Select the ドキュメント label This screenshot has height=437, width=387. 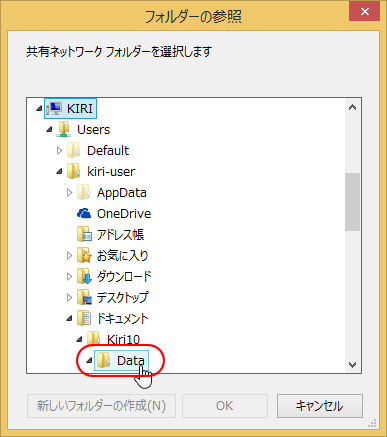[122, 318]
